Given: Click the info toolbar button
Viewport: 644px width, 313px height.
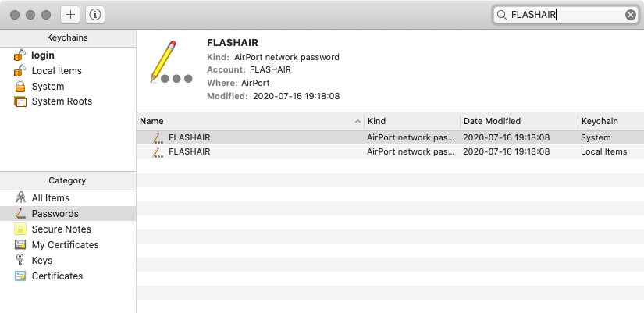Looking at the screenshot, I should point(95,15).
